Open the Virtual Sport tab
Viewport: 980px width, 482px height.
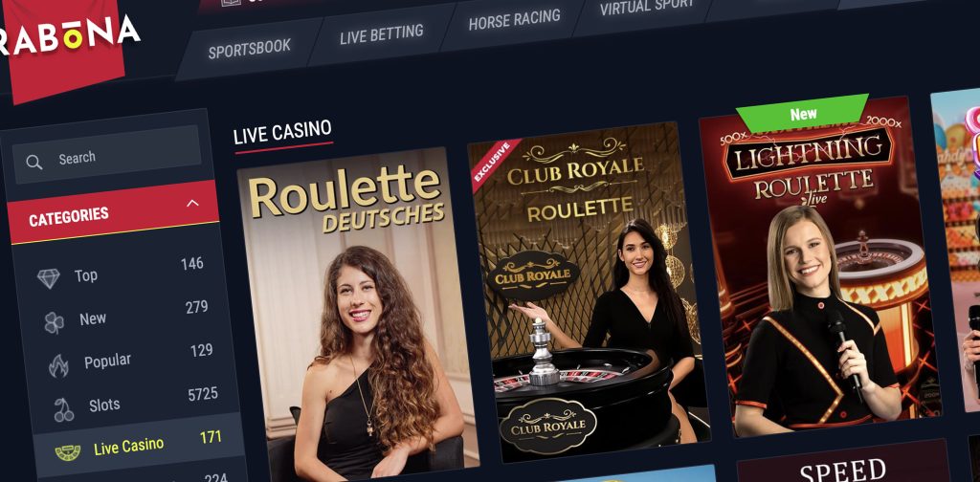646,8
